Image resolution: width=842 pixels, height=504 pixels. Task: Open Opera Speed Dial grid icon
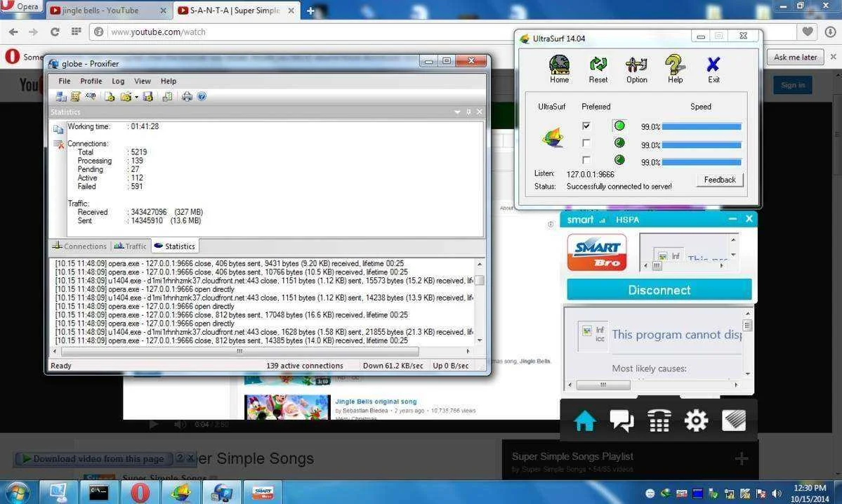tap(77, 32)
